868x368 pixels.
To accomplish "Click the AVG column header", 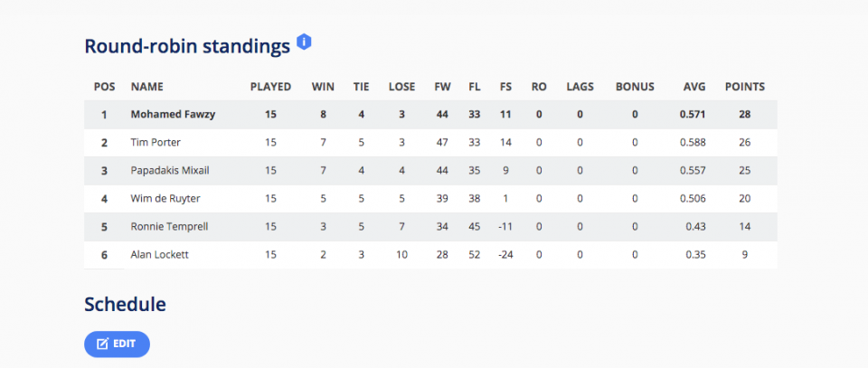I will [694, 87].
